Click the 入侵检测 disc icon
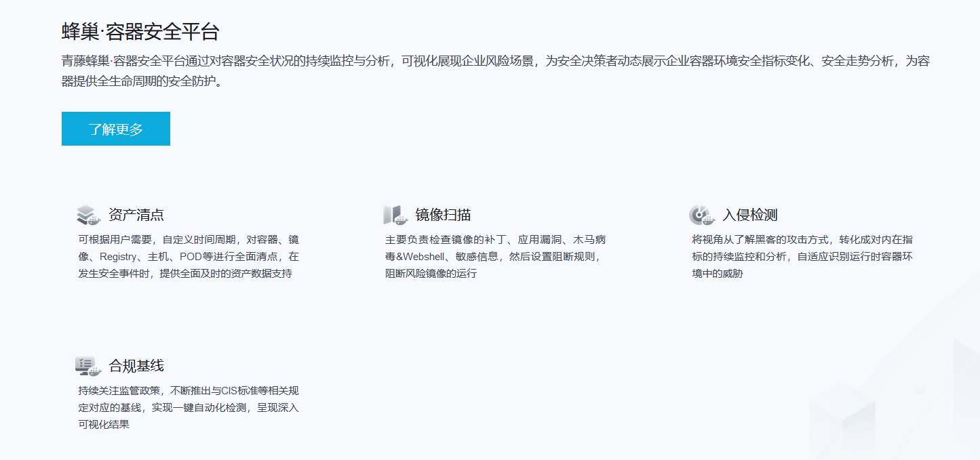The image size is (980, 460). point(702,215)
